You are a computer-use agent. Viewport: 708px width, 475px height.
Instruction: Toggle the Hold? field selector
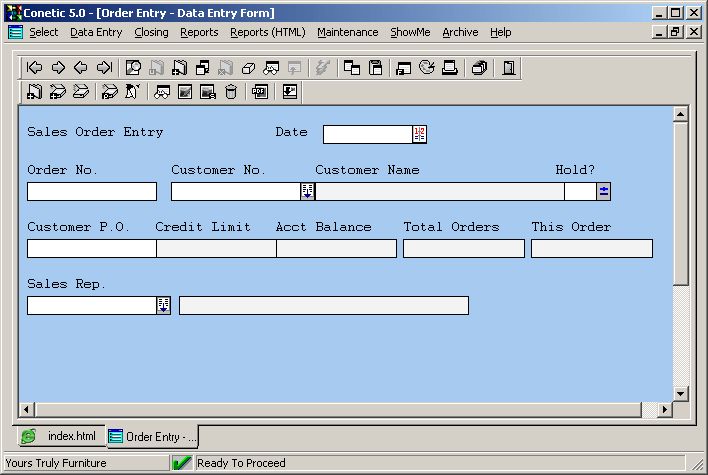604,191
